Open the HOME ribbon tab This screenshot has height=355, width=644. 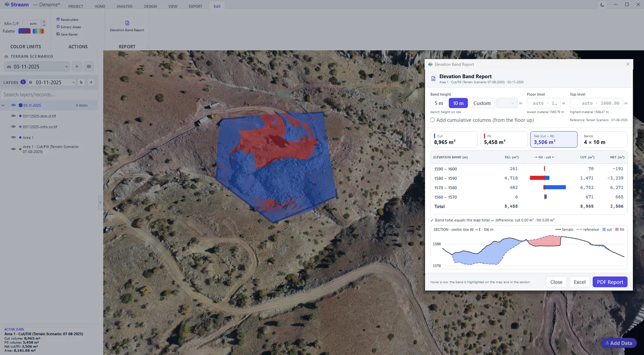100,6
